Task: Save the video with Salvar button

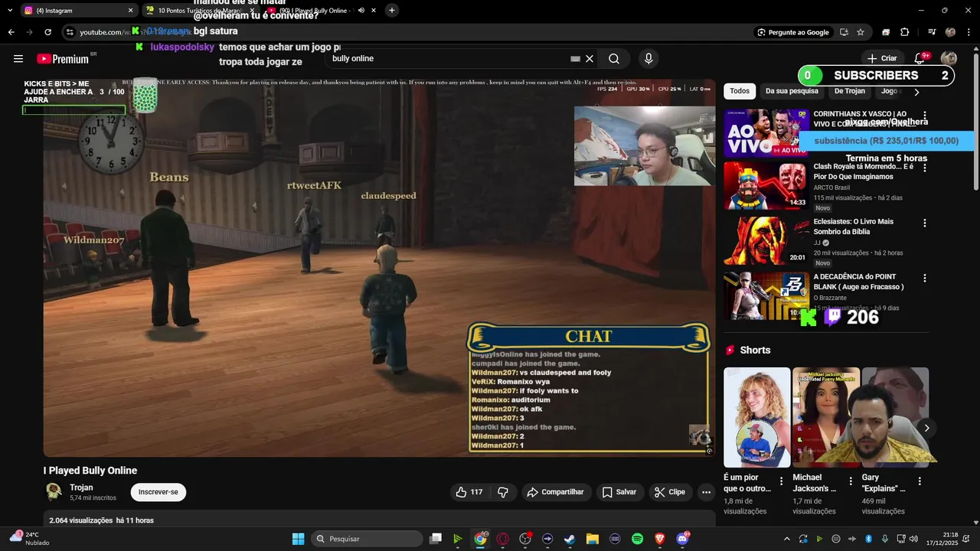Action: coord(619,492)
